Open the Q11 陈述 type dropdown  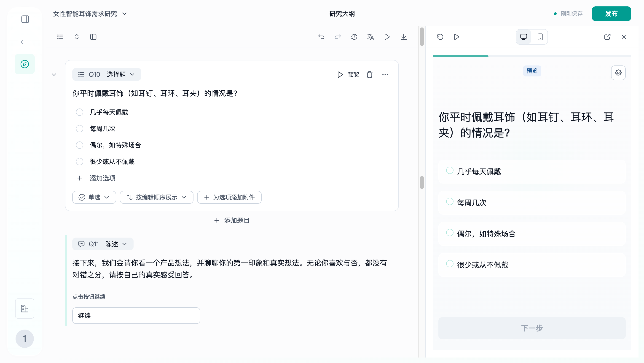click(103, 244)
